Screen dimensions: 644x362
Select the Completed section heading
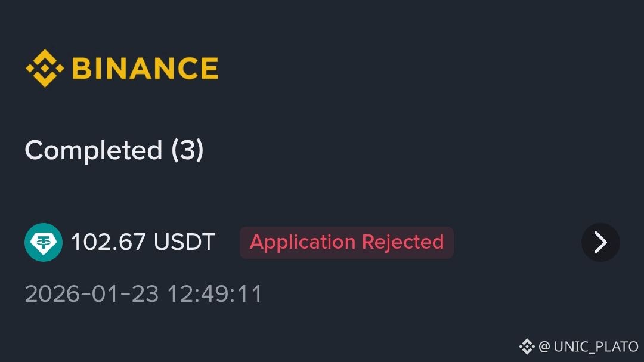(94, 150)
